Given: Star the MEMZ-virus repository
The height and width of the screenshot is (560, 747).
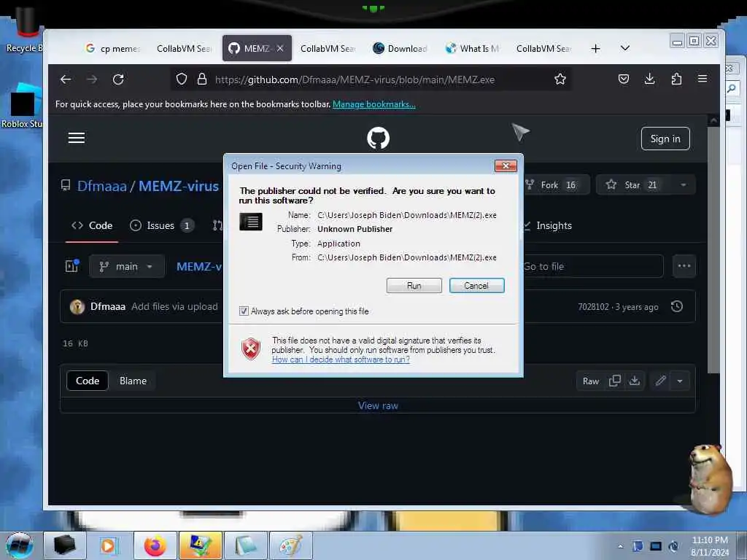Looking at the screenshot, I should click(634, 184).
